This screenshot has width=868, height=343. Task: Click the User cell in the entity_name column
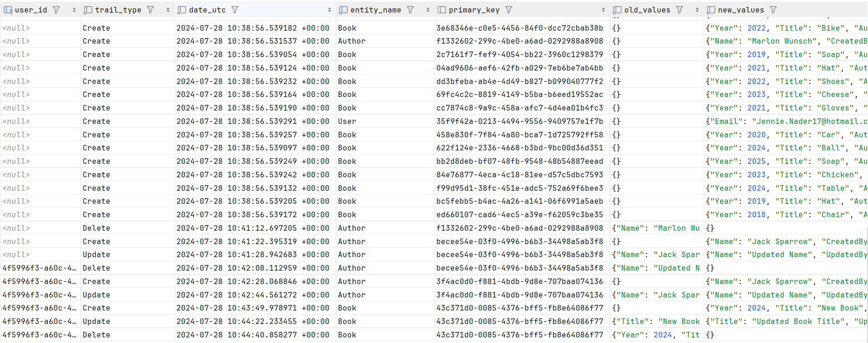coord(385,121)
